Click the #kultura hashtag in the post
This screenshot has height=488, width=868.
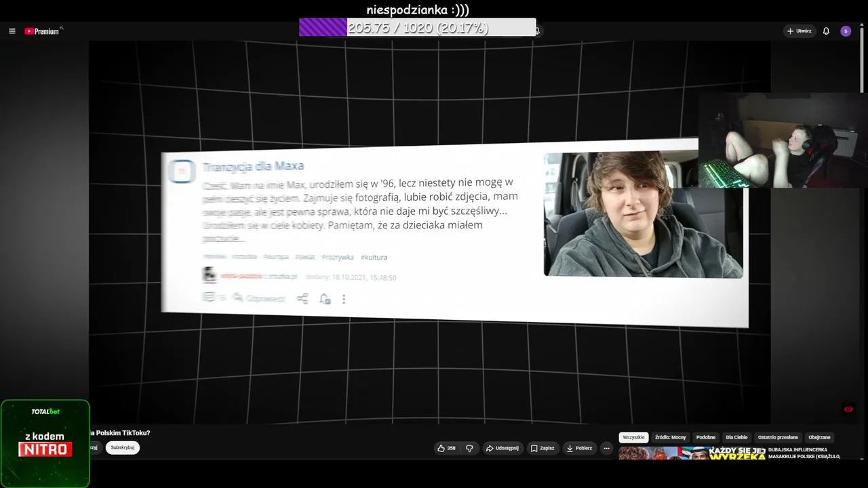pyautogui.click(x=374, y=258)
